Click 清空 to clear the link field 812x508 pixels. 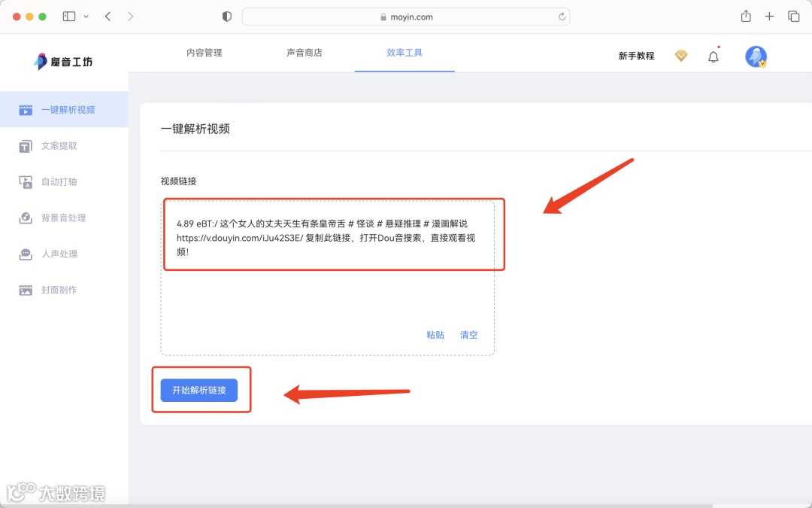pos(468,335)
